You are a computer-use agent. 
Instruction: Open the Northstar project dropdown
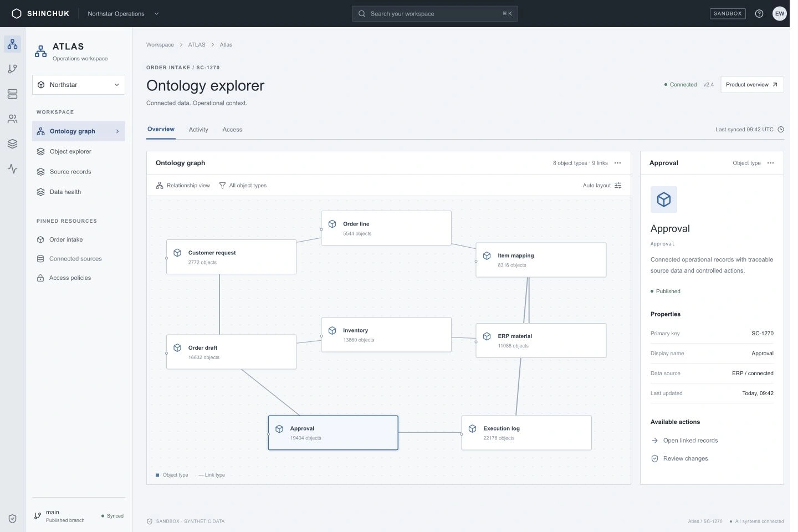(x=79, y=85)
